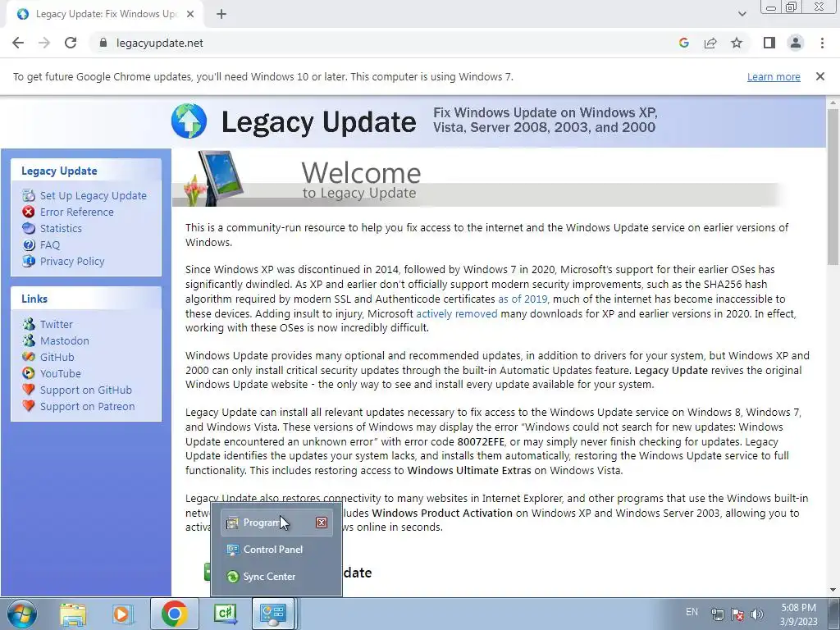This screenshot has height=630, width=840.
Task: Click the Statistics sidebar icon
Action: pyautogui.click(x=29, y=228)
